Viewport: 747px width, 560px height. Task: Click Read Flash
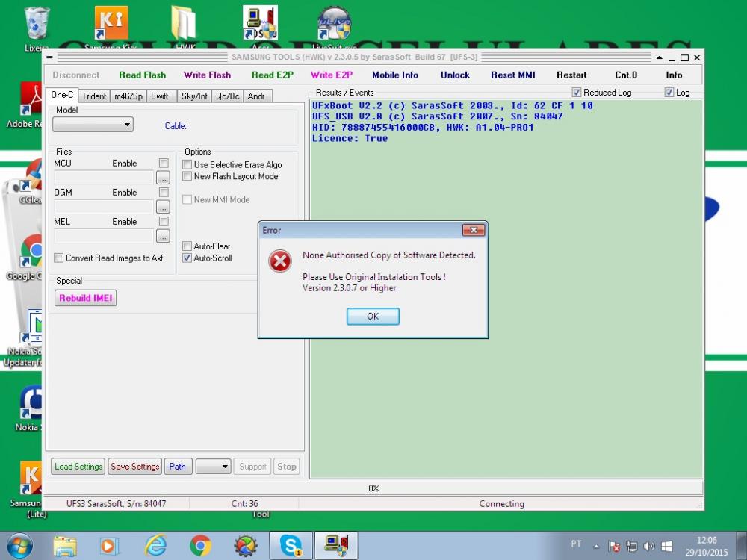[x=143, y=75]
